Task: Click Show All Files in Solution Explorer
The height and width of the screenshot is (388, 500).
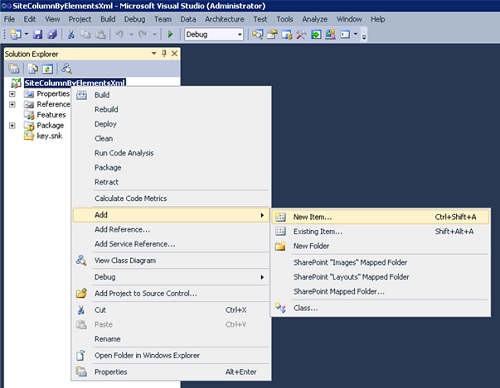Action: pos(33,69)
